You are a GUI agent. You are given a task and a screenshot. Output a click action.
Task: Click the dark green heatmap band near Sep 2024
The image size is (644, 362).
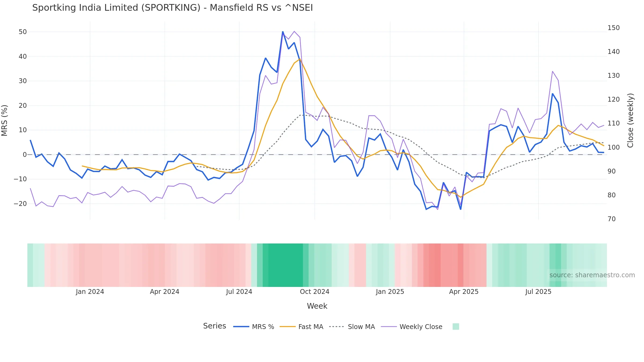click(286, 265)
